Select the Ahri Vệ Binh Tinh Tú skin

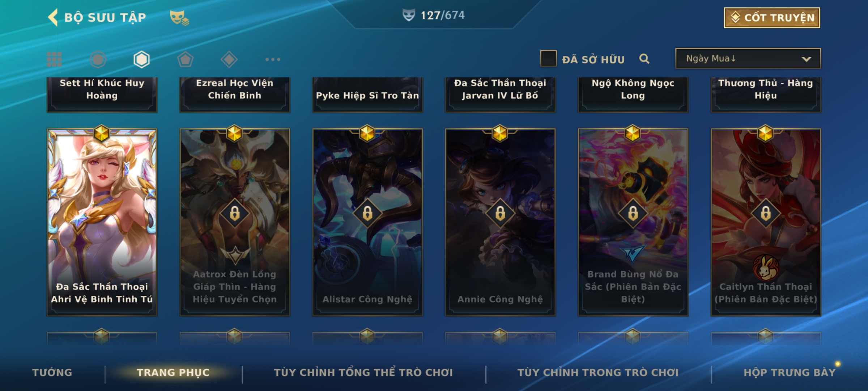pos(102,222)
